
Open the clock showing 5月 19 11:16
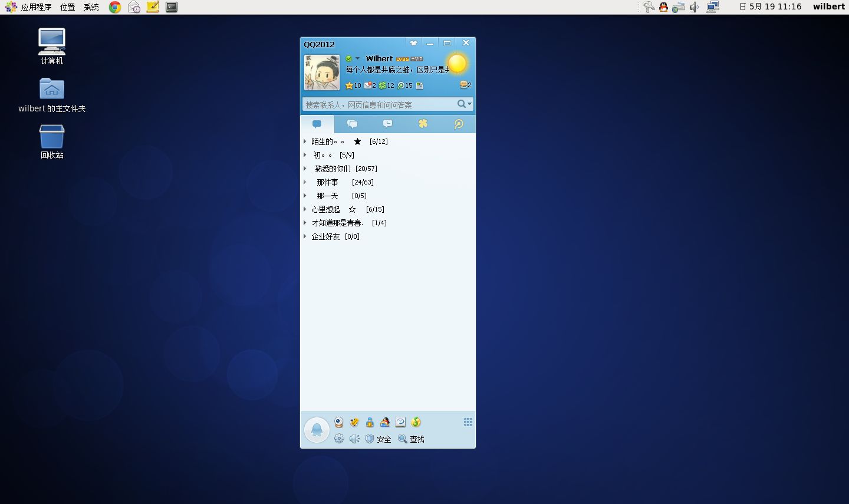coord(770,7)
